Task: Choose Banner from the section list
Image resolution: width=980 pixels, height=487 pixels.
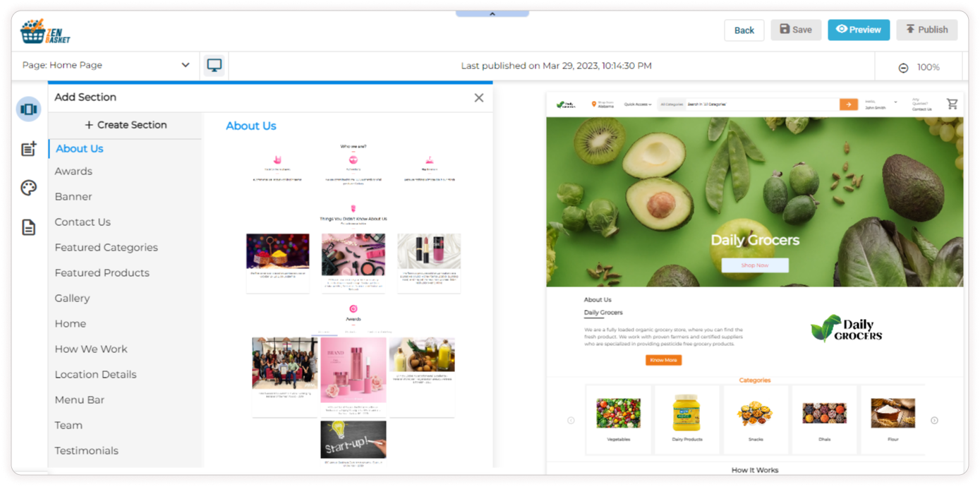Action: 73,197
